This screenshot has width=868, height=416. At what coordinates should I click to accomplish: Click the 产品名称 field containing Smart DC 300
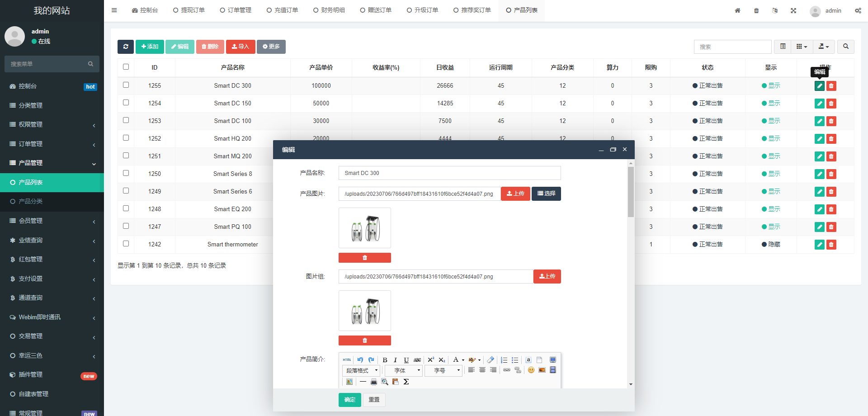click(449, 173)
